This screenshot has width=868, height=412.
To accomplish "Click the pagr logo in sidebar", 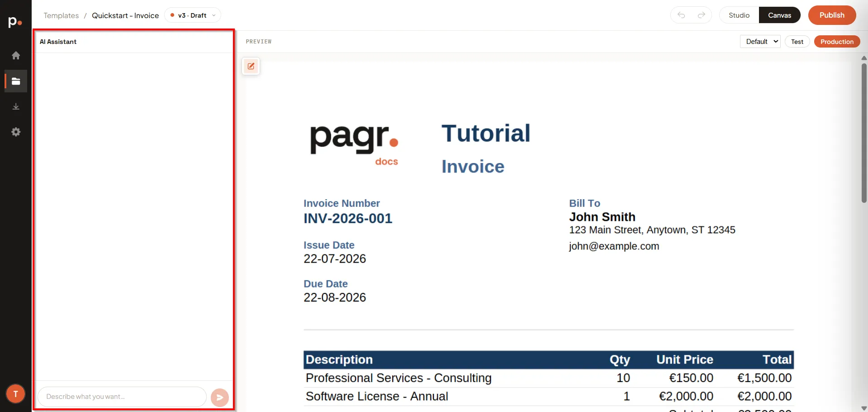I will (15, 22).
